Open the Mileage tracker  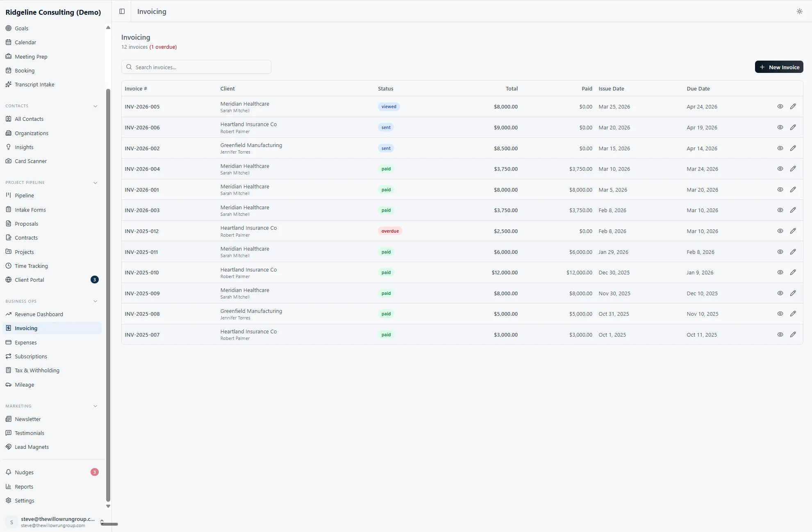point(24,384)
